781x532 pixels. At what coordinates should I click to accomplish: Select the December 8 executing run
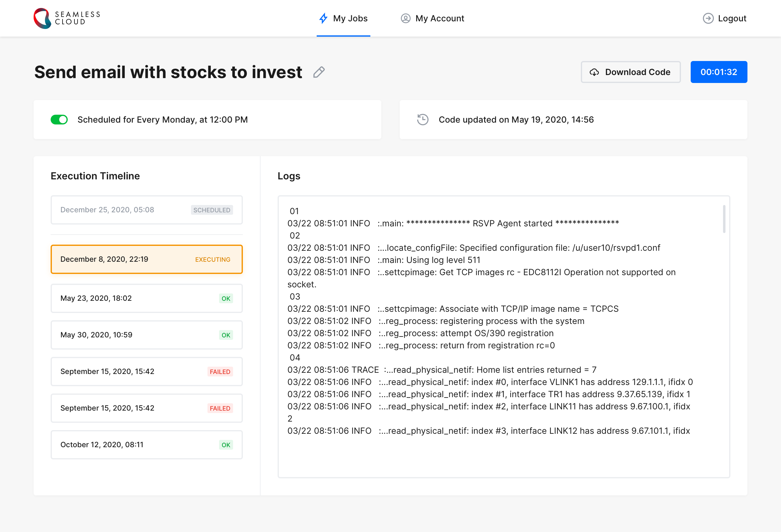point(146,259)
